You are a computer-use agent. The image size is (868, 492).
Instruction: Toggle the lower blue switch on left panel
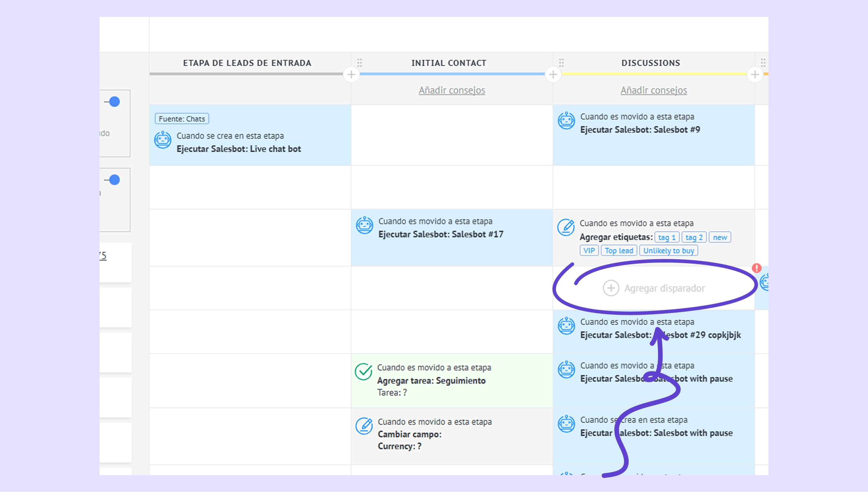(114, 180)
